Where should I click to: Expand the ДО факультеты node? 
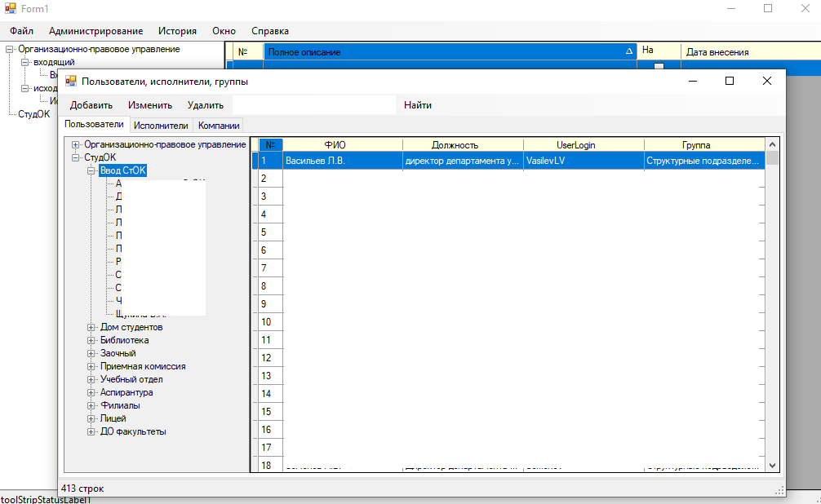(x=91, y=431)
